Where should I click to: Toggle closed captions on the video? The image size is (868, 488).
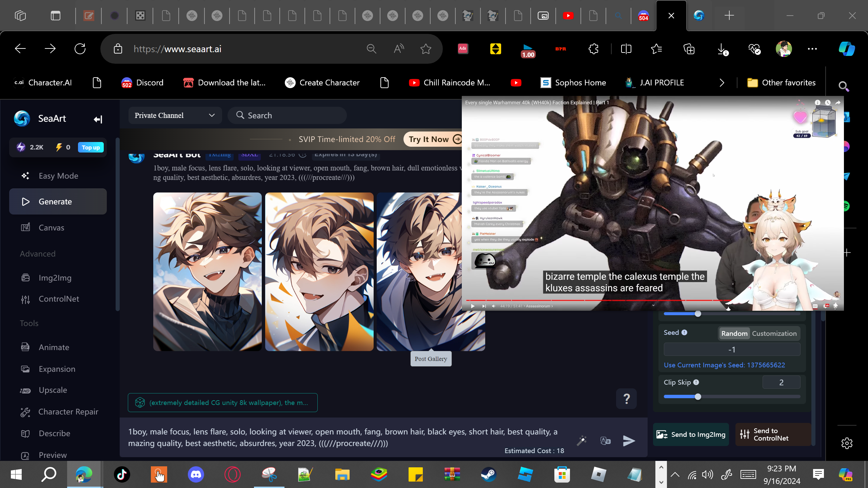(815, 306)
